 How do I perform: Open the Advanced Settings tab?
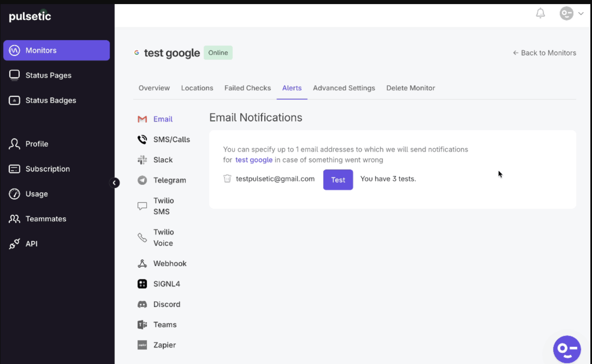tap(344, 88)
